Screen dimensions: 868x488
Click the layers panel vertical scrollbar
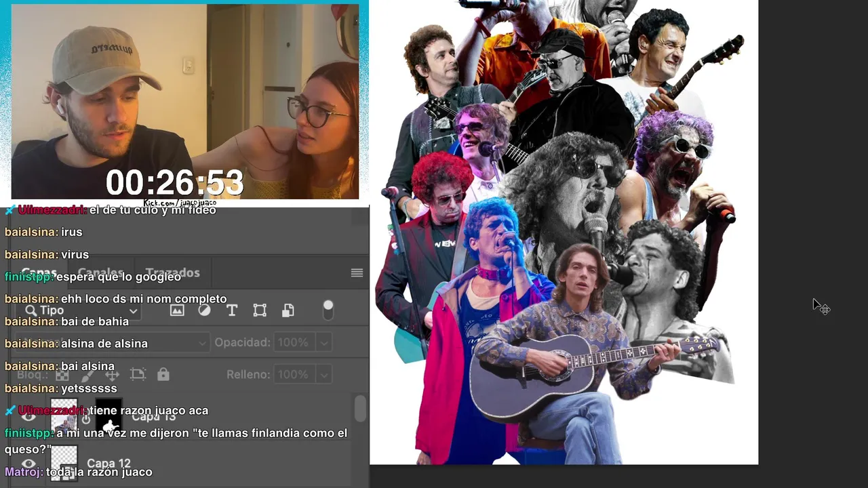point(360,408)
